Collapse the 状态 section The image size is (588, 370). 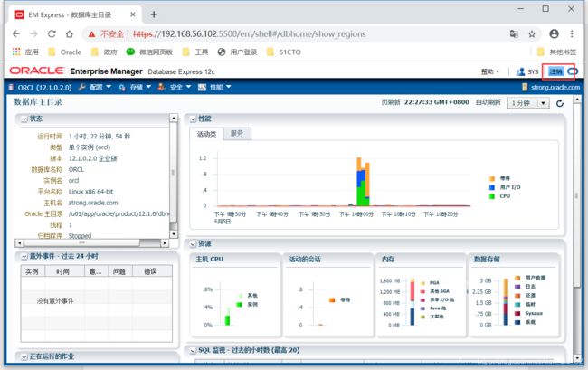24,119
